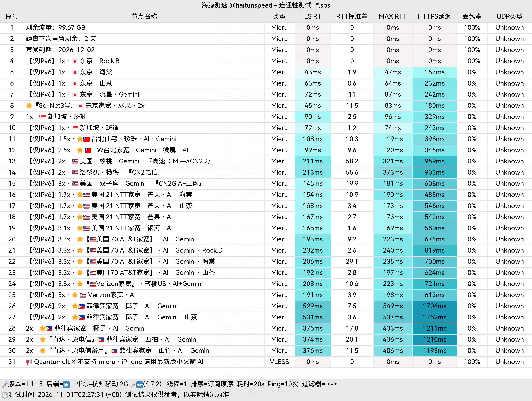The height and width of the screenshot is (401, 532).
Task: Click the 排序=订阅原序 status text
Action: [212, 384]
